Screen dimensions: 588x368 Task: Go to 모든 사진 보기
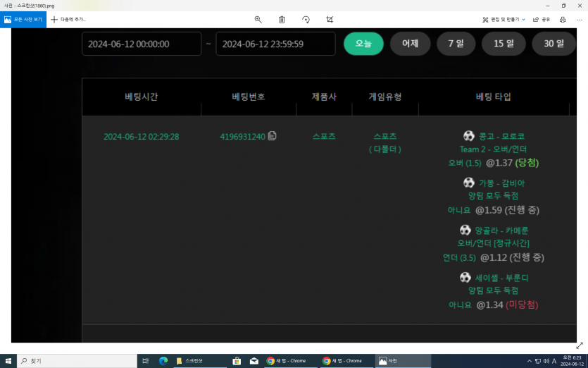23,20
